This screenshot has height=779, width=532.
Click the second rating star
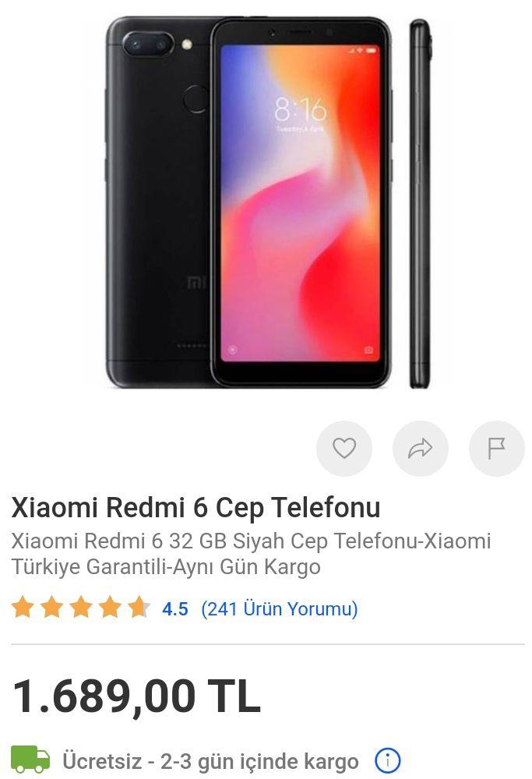[52, 608]
